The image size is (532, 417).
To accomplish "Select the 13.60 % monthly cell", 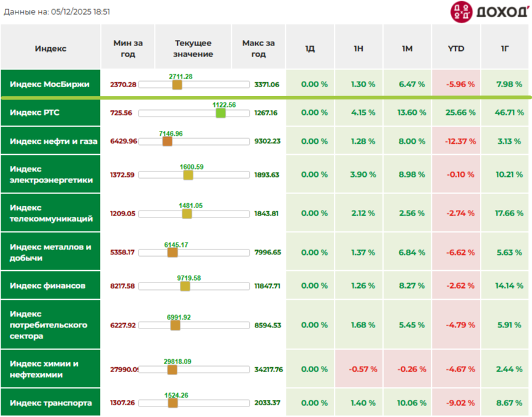I will 407,112.
